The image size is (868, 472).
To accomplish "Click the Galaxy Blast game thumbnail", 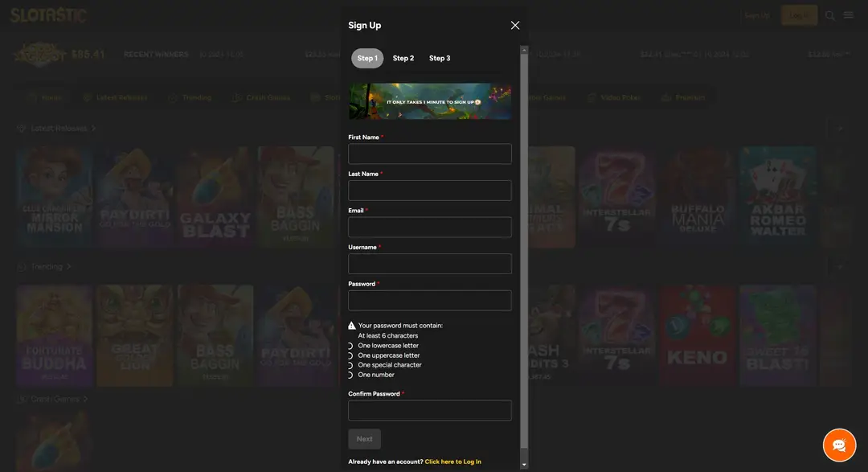I will [x=215, y=197].
